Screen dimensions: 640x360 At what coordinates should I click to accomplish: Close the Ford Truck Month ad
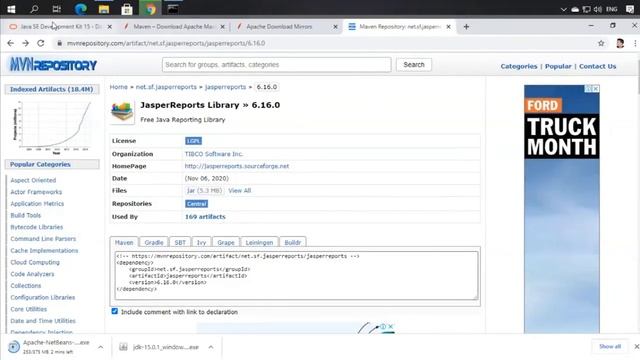pos(596,89)
